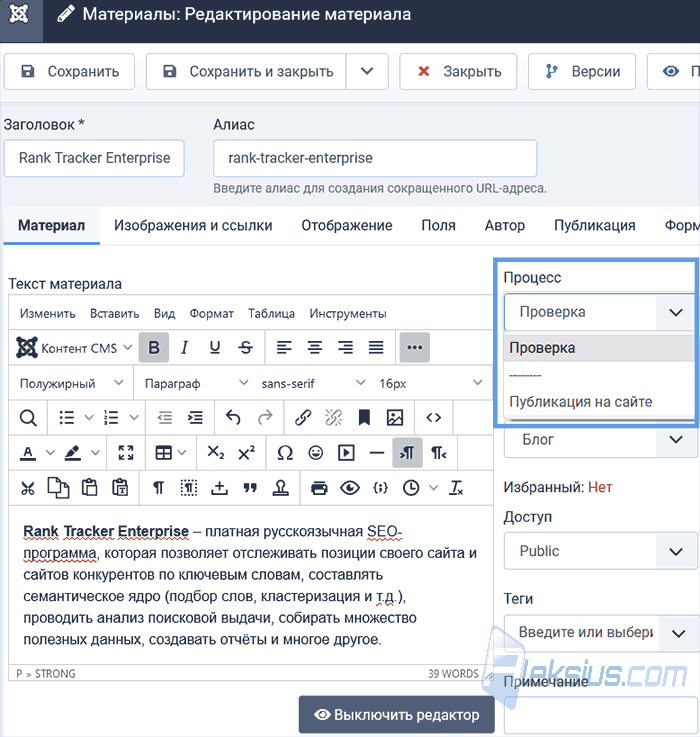Copy the selected content
Viewport: 700px width, 737px height.
point(58,488)
